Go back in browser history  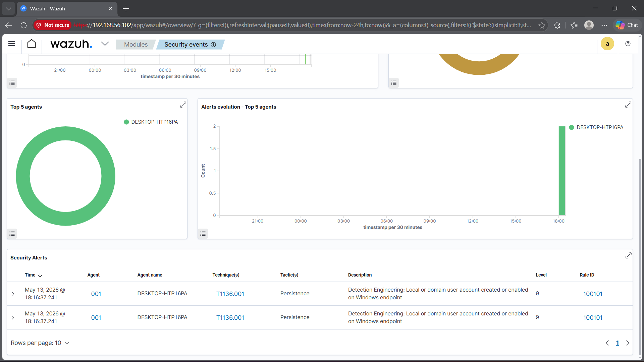click(x=9, y=25)
